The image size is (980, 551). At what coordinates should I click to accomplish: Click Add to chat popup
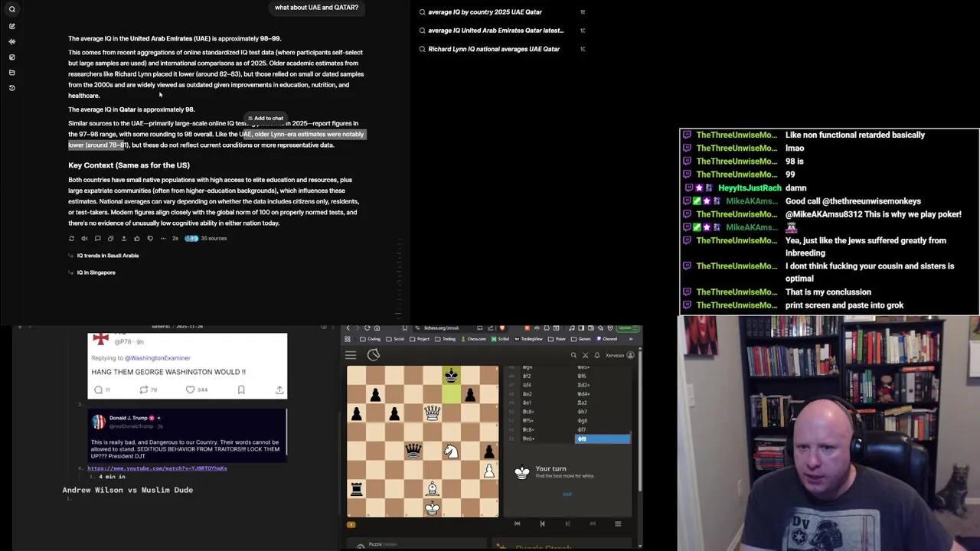pos(265,119)
